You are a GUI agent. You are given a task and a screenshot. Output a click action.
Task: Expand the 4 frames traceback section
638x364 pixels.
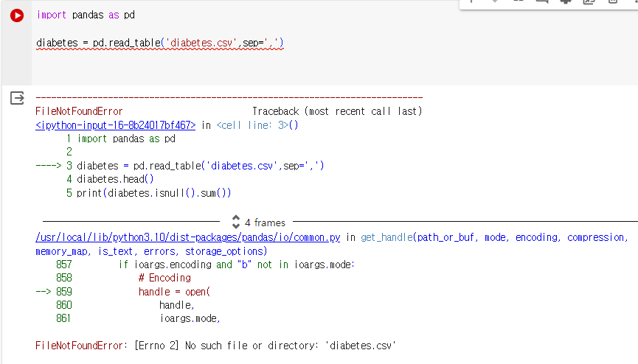[259, 222]
